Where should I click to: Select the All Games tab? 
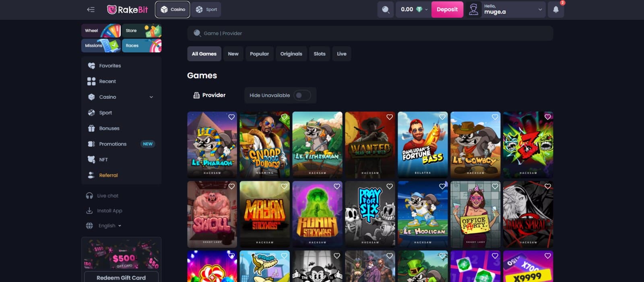(204, 54)
